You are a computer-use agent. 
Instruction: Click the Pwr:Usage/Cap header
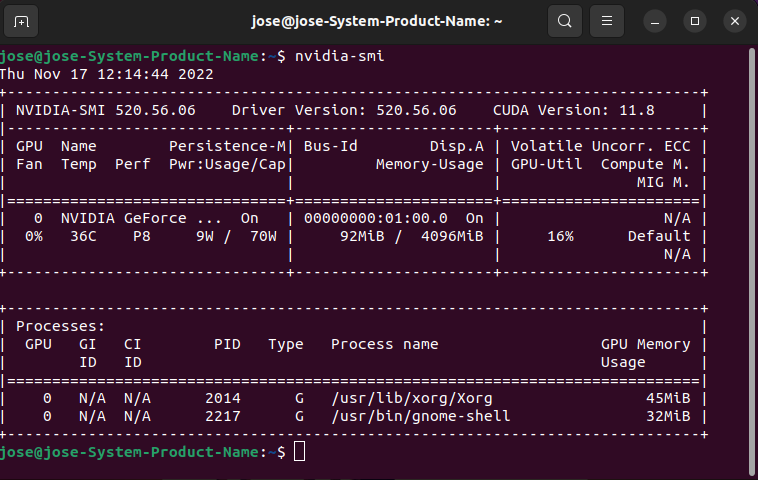click(x=227, y=164)
